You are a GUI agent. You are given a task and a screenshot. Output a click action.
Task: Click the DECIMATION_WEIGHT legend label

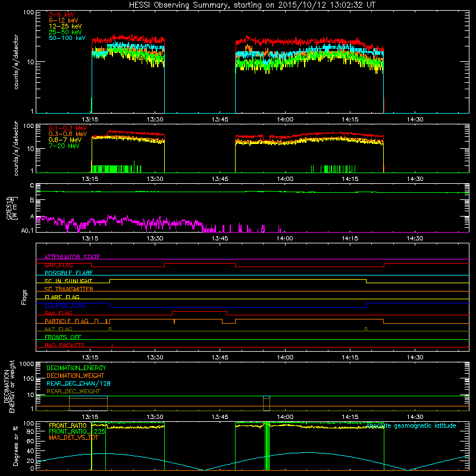click(x=76, y=375)
